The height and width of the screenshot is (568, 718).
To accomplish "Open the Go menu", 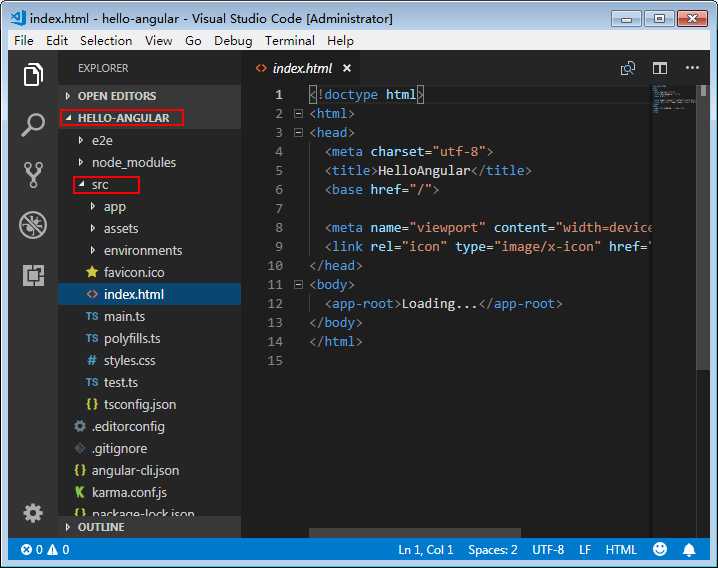I will tap(193, 41).
